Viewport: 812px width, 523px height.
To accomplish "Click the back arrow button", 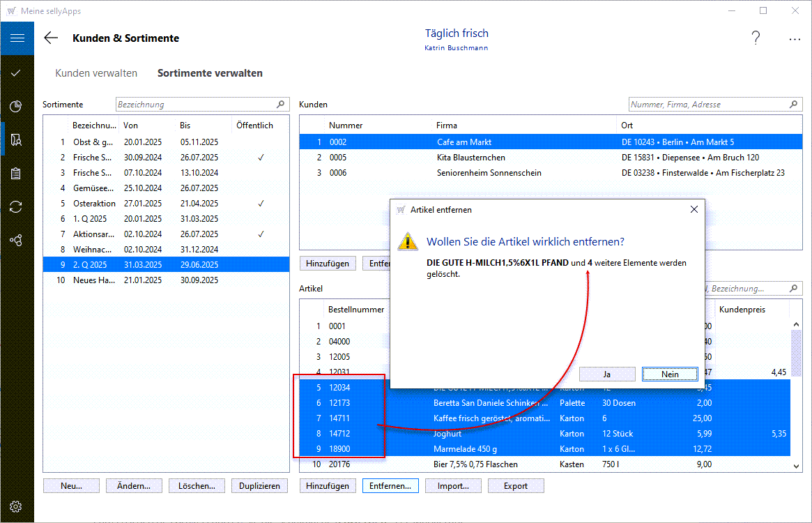I will coord(51,38).
